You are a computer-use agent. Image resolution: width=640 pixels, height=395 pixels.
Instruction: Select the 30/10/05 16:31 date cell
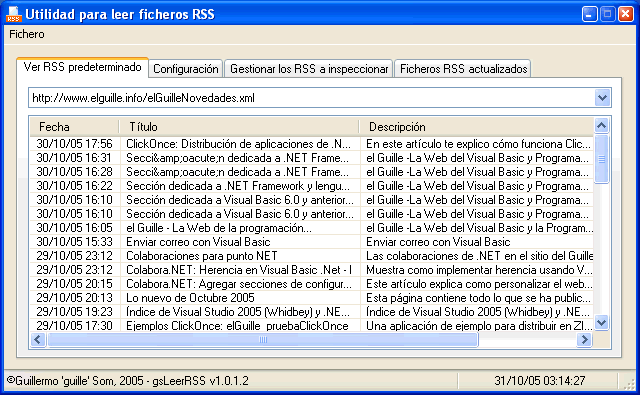click(74, 158)
